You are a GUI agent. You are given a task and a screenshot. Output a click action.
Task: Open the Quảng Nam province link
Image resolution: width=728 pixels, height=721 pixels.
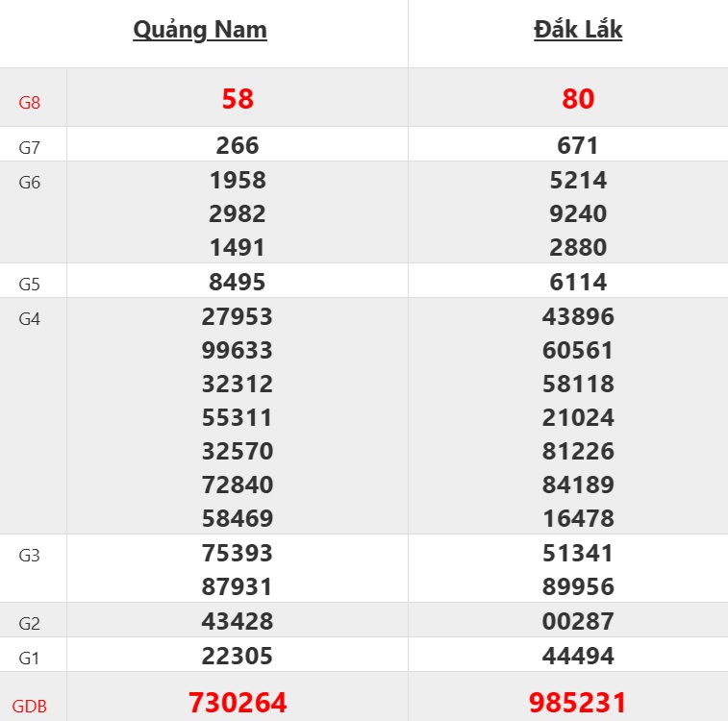pos(200,30)
